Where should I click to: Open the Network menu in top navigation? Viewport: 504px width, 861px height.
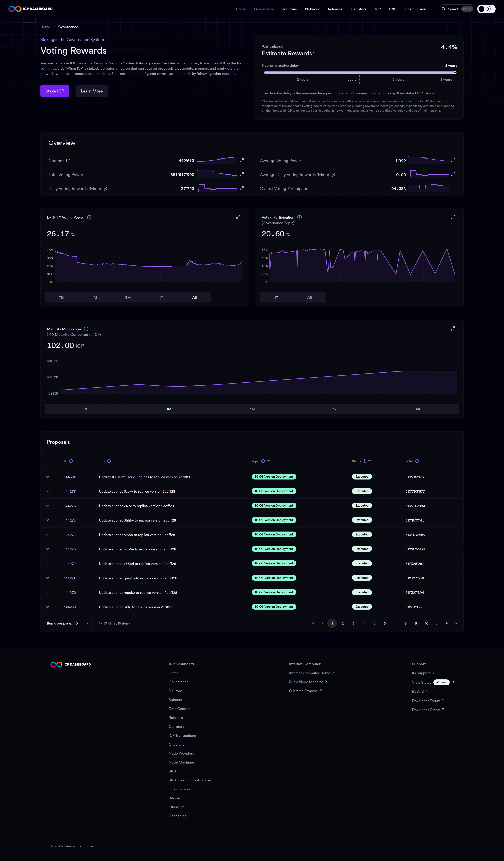click(312, 9)
